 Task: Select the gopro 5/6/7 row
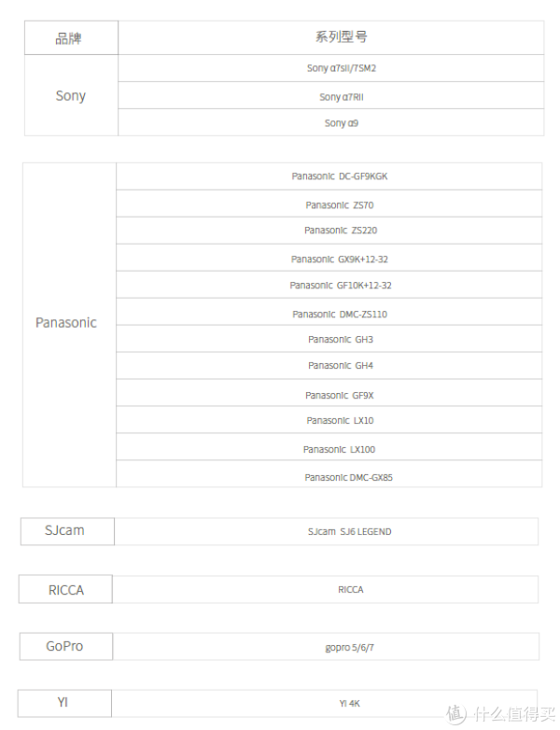click(327, 646)
